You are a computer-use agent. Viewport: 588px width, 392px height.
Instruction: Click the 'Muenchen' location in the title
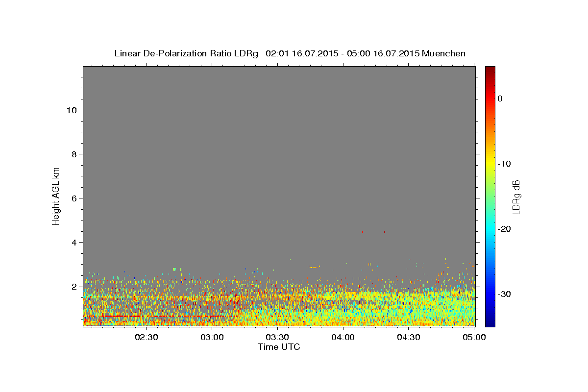(x=443, y=53)
